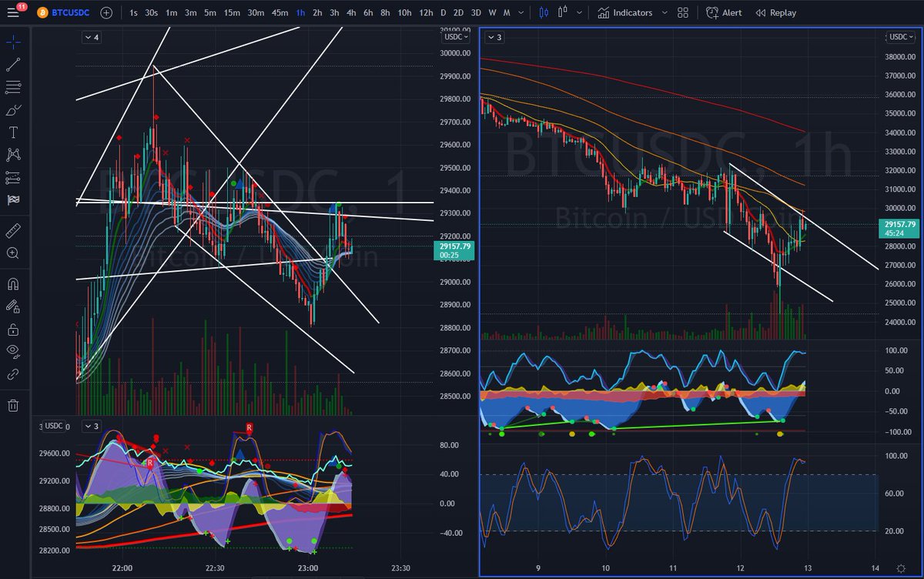Expand the timeframe list dropdown chevron
Viewport: 924px width, 579px height.
pyautogui.click(x=521, y=12)
